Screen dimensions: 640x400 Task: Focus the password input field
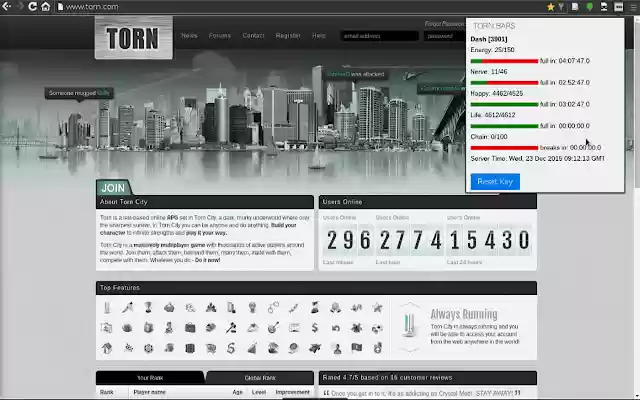(x=444, y=36)
